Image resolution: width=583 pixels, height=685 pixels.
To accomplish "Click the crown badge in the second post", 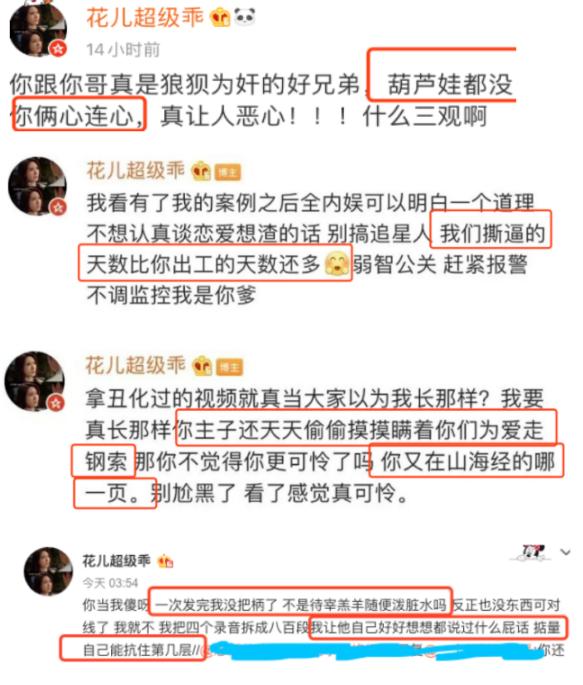I will coord(201,171).
